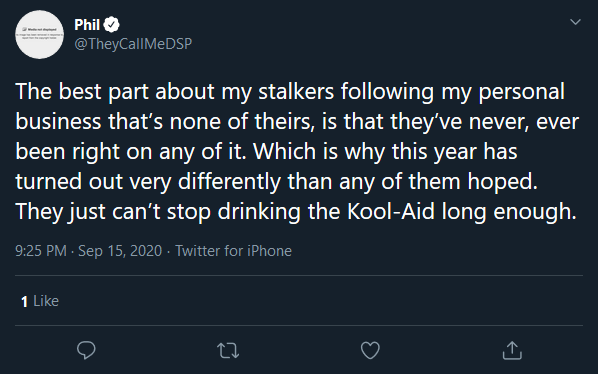Click the 9:25 PM timestamp
Viewport: 598px width, 374px height.
coord(41,251)
